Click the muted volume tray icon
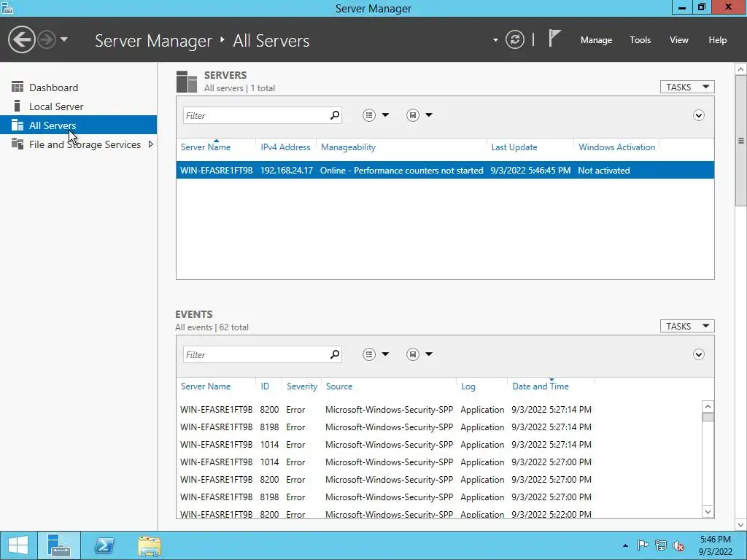The height and width of the screenshot is (560, 747). click(678, 545)
